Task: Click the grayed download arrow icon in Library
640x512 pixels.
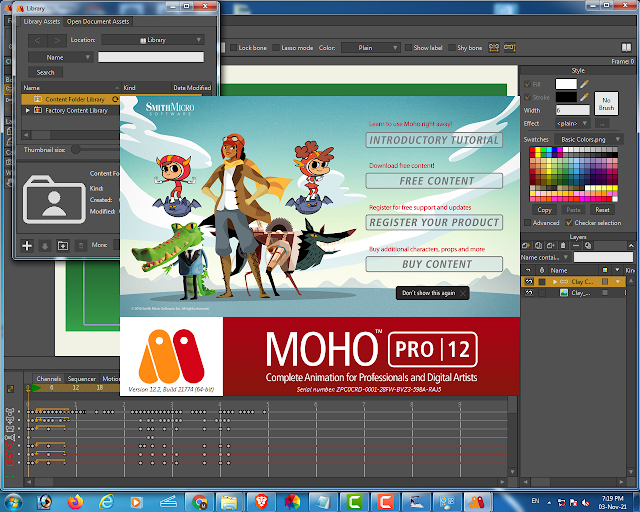Action: pos(45,245)
